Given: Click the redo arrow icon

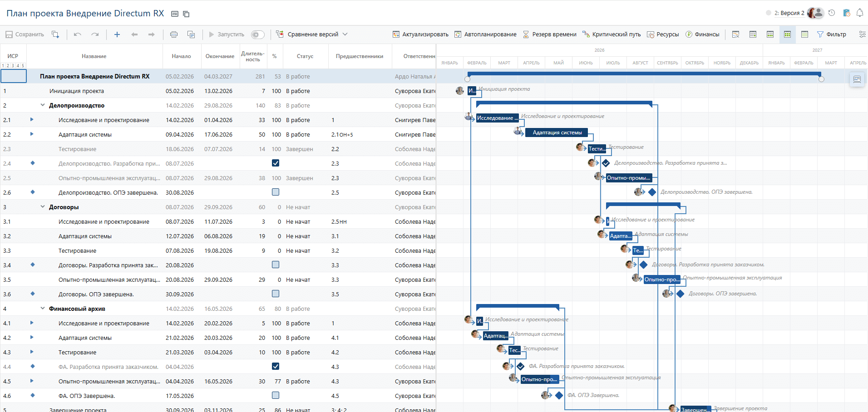Looking at the screenshot, I should 95,34.
